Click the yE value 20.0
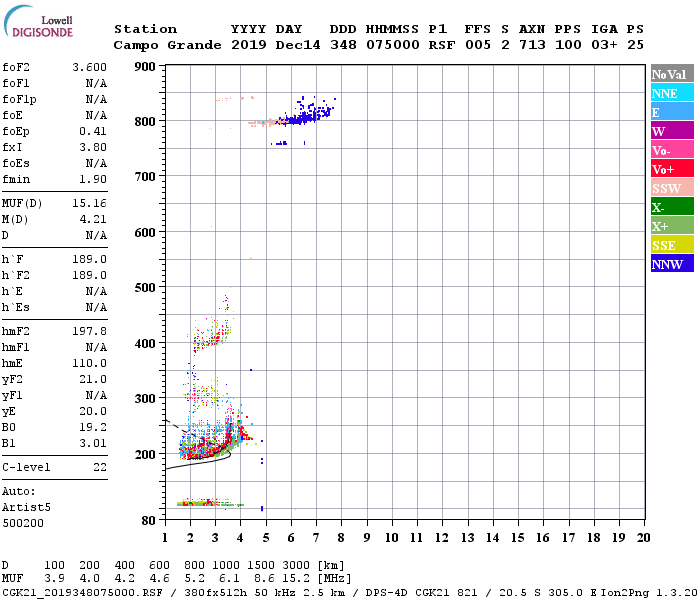Viewport: 700px width, 600px height. tap(93, 412)
